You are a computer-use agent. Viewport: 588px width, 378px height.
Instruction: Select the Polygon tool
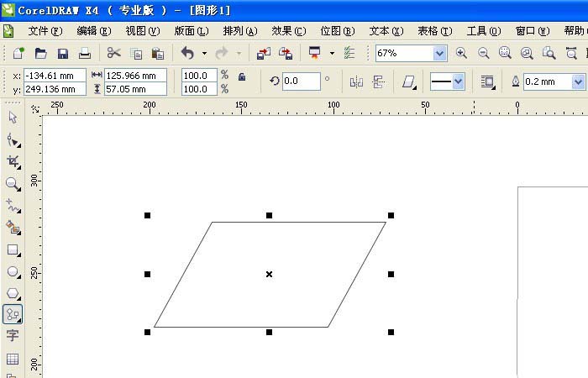tap(13, 293)
